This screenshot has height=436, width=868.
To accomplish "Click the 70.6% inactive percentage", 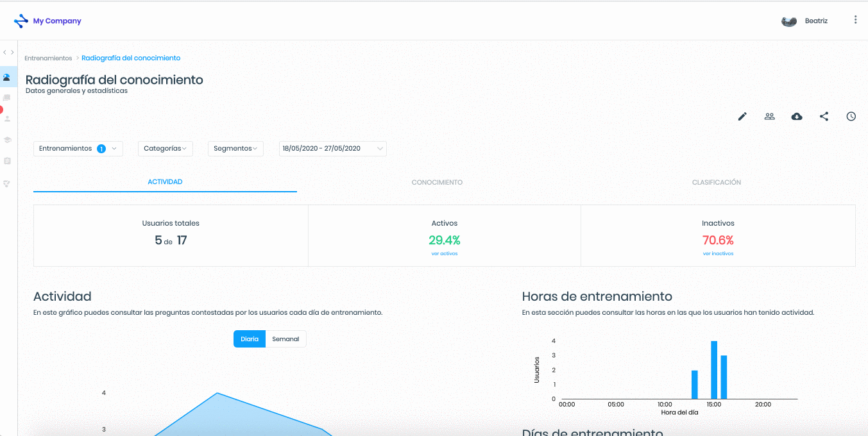I will click(718, 240).
